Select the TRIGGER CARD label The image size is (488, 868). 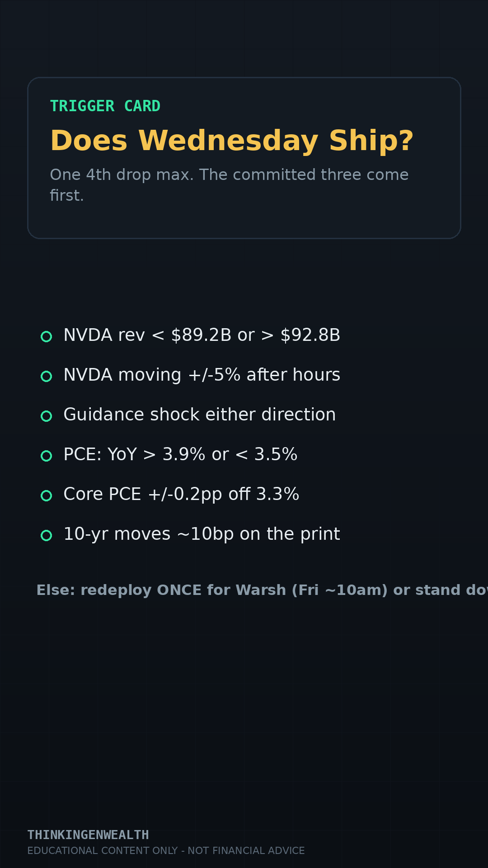[x=105, y=106]
